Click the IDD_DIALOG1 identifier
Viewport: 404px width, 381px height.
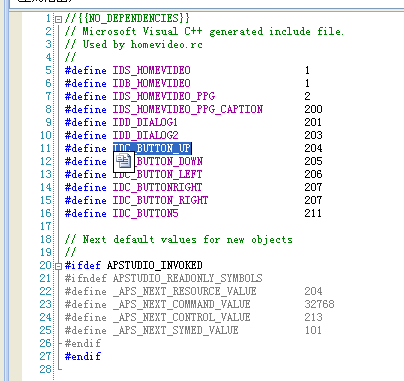[x=145, y=122]
